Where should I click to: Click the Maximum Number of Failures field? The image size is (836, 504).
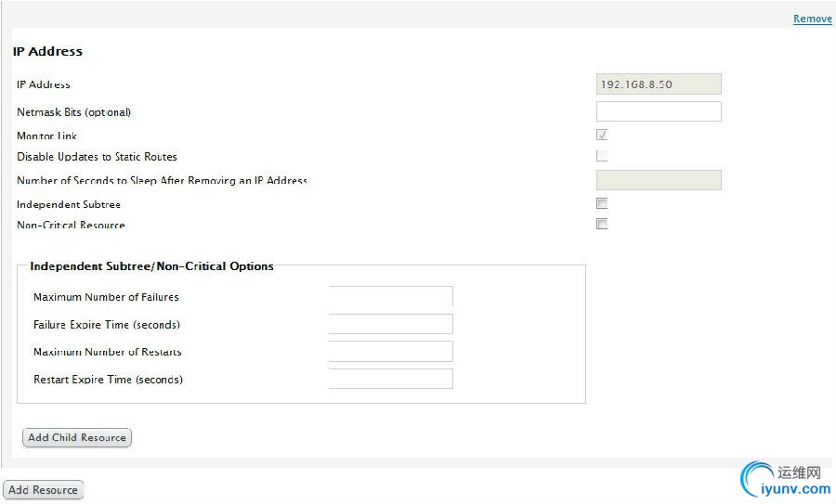click(x=391, y=296)
